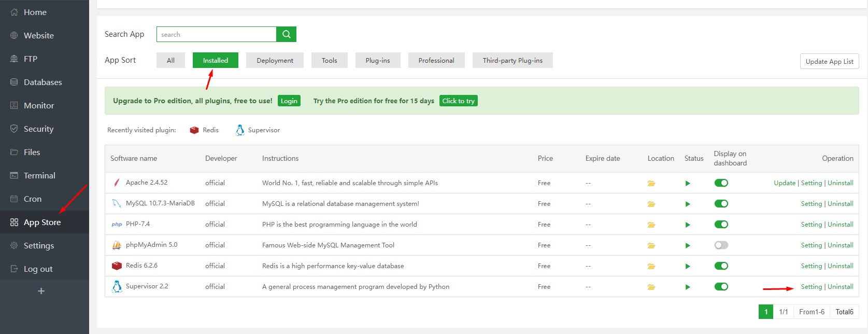Select the Plug-ins app sort tab
Screen dimensions: 868x334
click(378, 60)
